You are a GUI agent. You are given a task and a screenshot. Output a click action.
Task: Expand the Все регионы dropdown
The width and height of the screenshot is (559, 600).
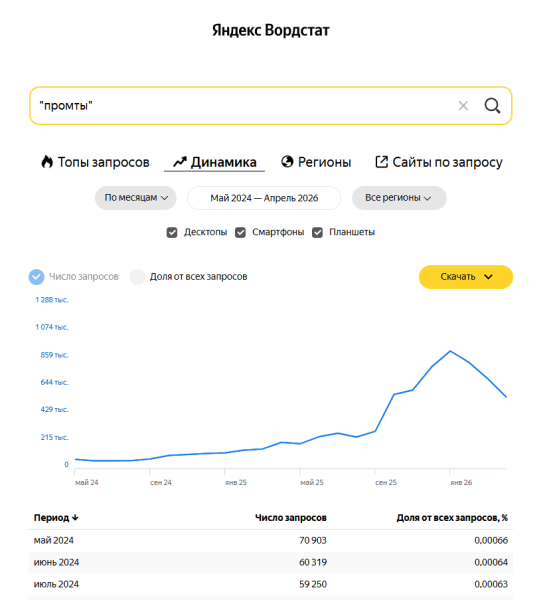click(399, 198)
